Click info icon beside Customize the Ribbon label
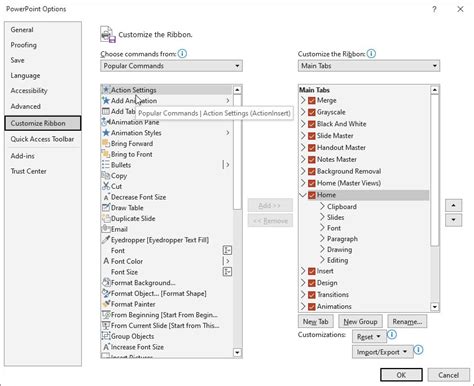 click(371, 53)
